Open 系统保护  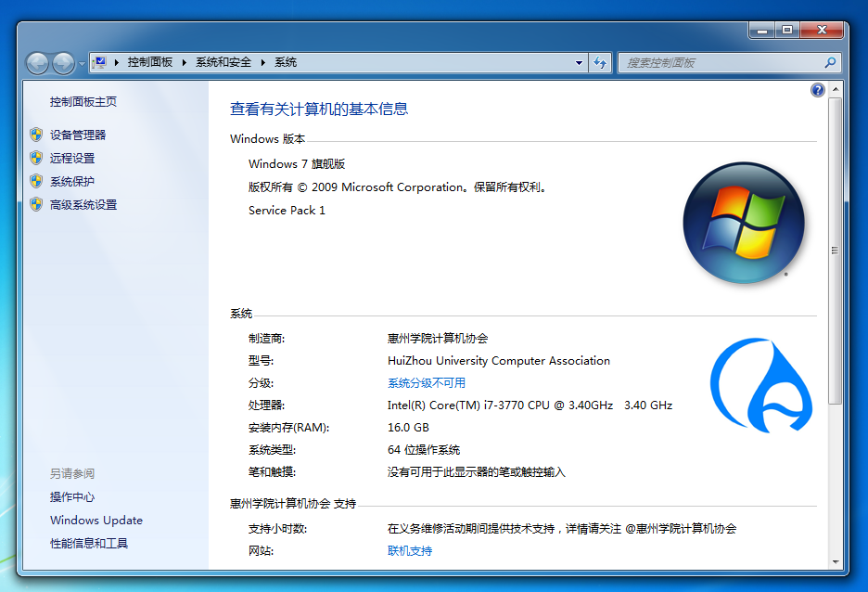click(72, 182)
